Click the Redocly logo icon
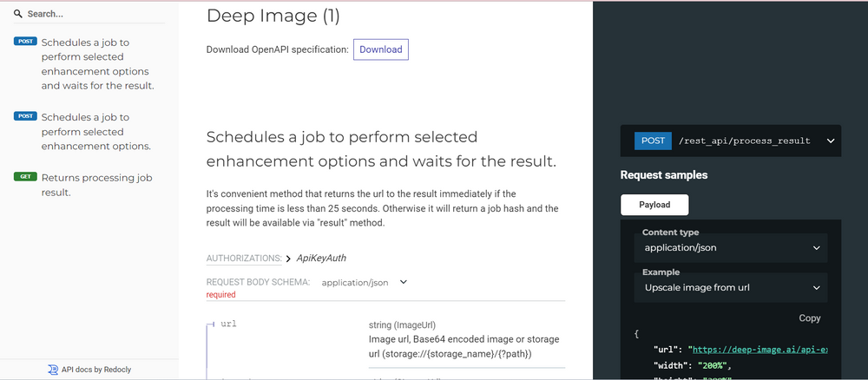 (53, 370)
